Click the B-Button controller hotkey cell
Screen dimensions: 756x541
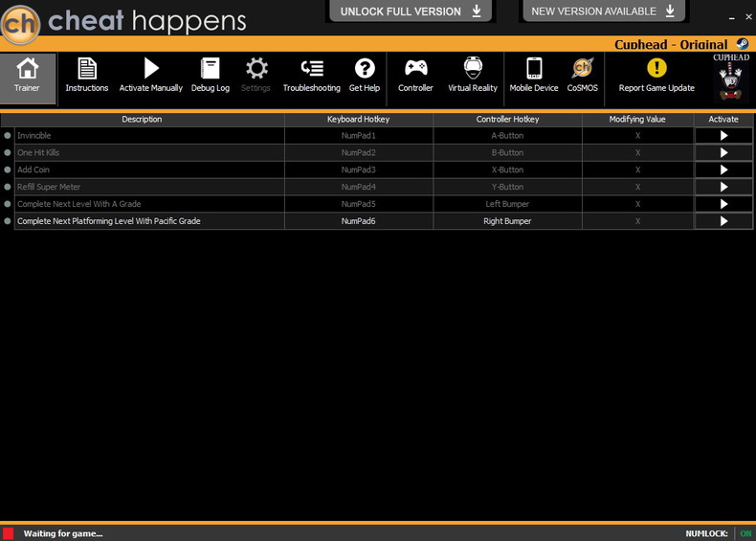click(507, 152)
